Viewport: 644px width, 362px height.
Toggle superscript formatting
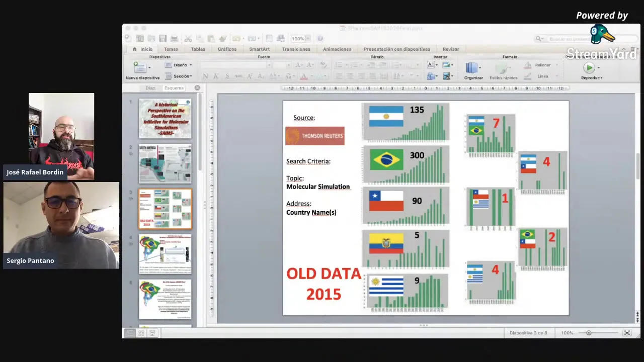coord(250,76)
